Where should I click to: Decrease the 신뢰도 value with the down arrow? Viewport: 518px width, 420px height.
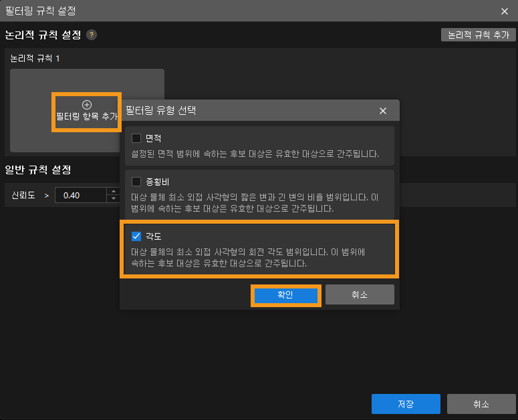114,198
